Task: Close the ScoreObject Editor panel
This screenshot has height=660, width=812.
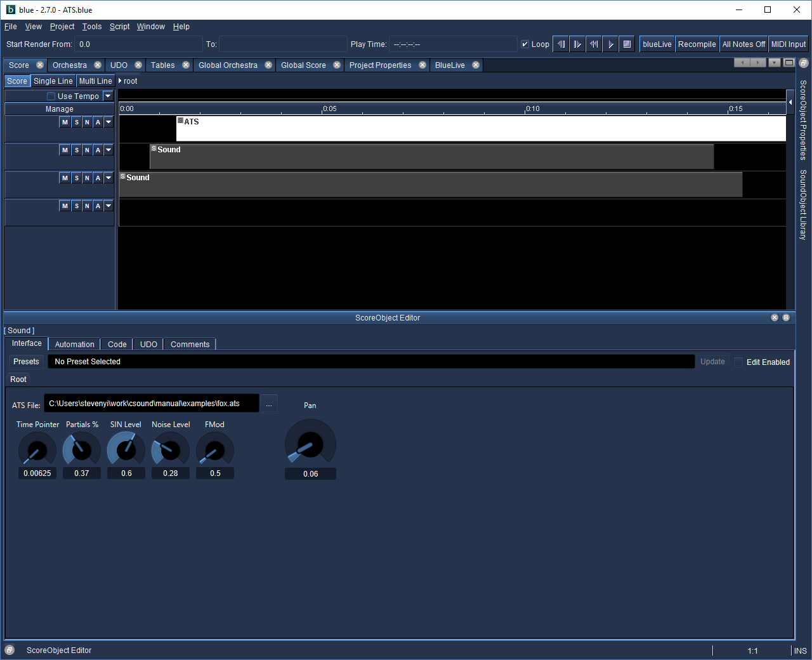Action: pos(774,317)
